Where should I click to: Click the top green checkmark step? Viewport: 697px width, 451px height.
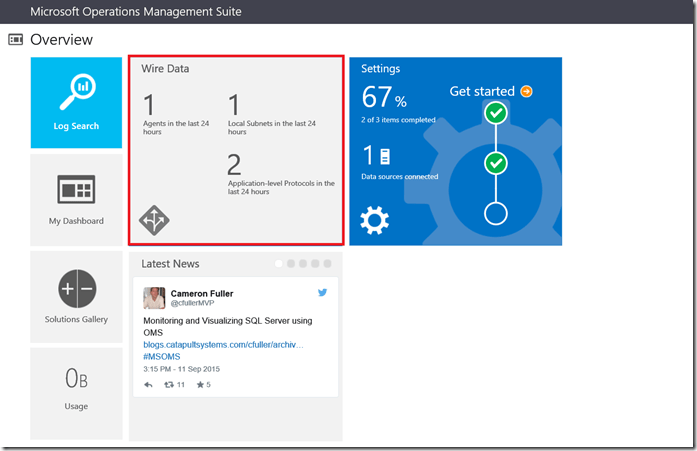coord(496,115)
